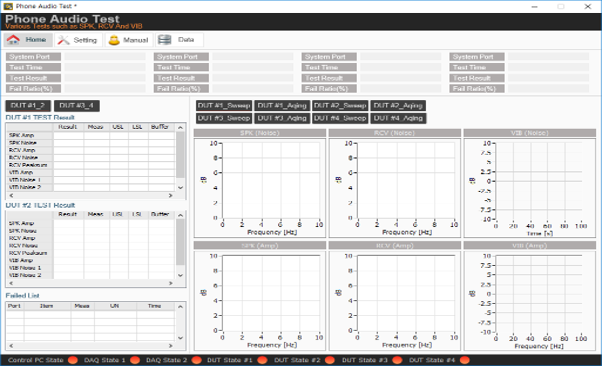The height and width of the screenshot is (366, 602).
Task: Click the red house Home icon
Action: pos(13,40)
